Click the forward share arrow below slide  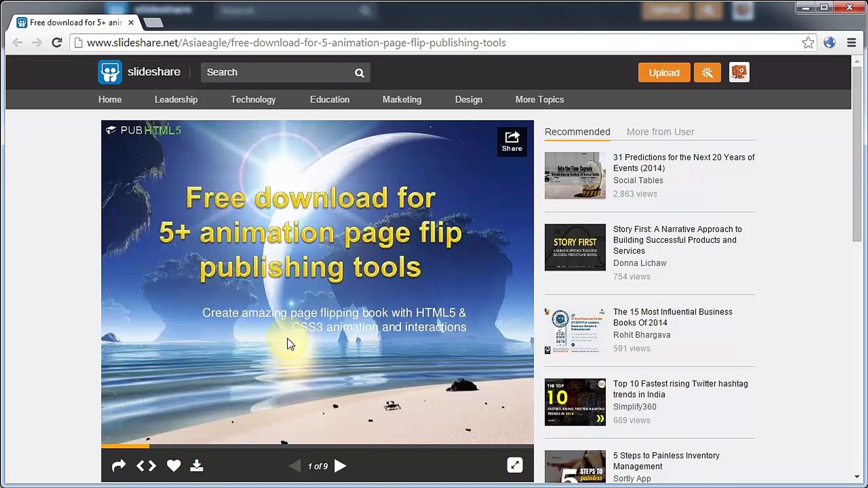click(x=118, y=465)
